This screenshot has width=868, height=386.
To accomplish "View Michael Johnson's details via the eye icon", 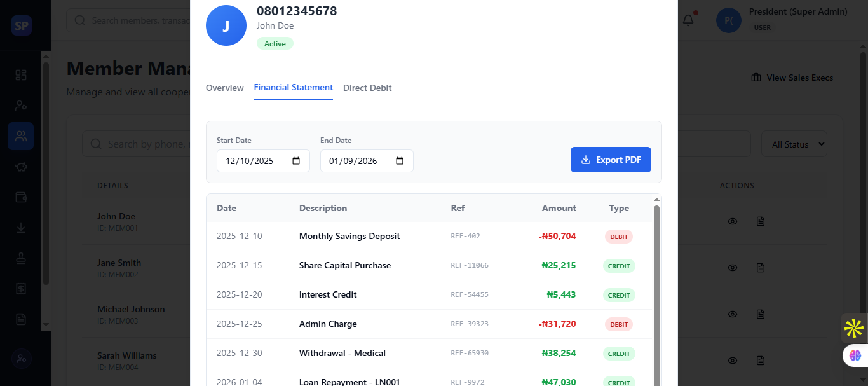I will pos(733,314).
